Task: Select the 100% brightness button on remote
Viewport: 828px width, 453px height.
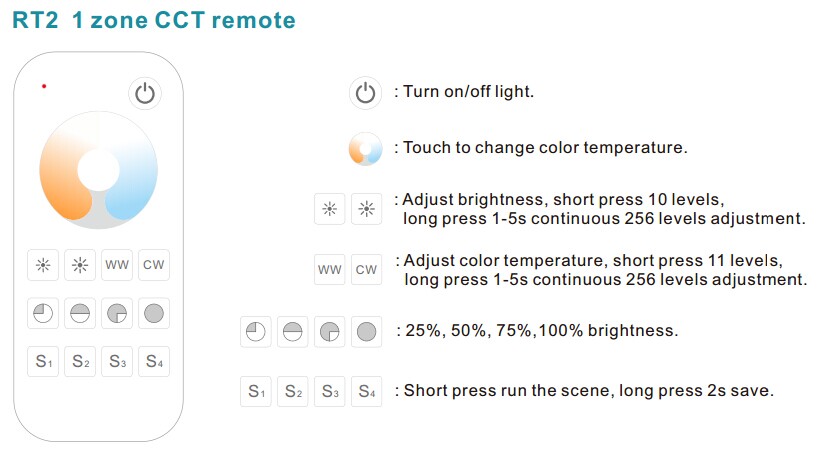Action: pyautogui.click(x=154, y=314)
